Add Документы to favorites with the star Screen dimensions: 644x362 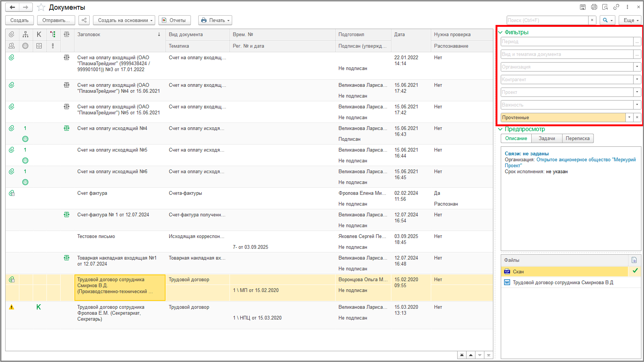click(41, 7)
